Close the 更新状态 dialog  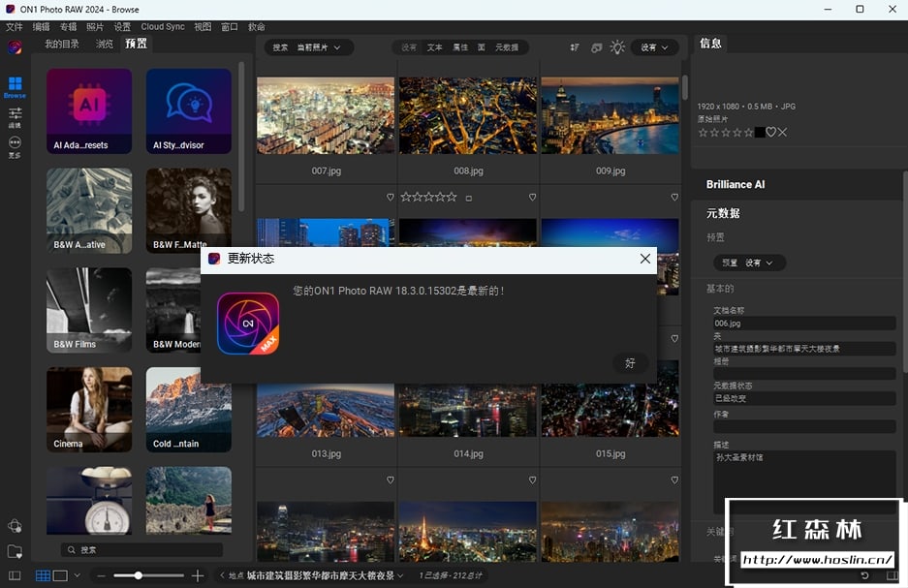(x=645, y=259)
